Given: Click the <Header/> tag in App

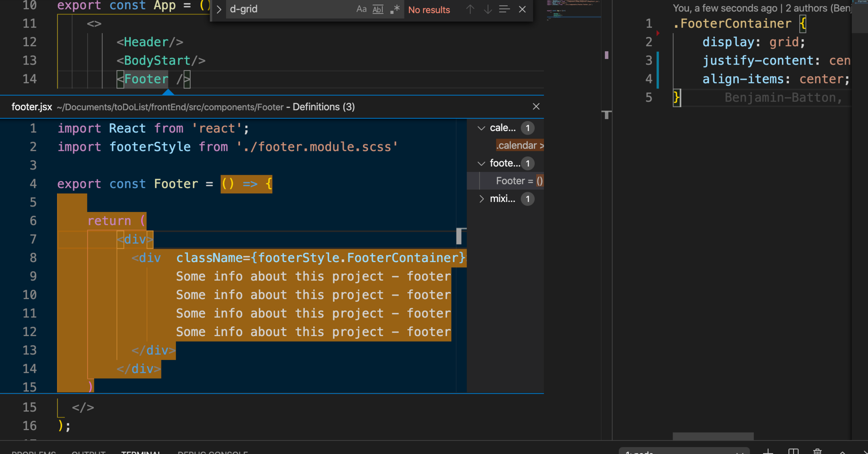Looking at the screenshot, I should [150, 42].
